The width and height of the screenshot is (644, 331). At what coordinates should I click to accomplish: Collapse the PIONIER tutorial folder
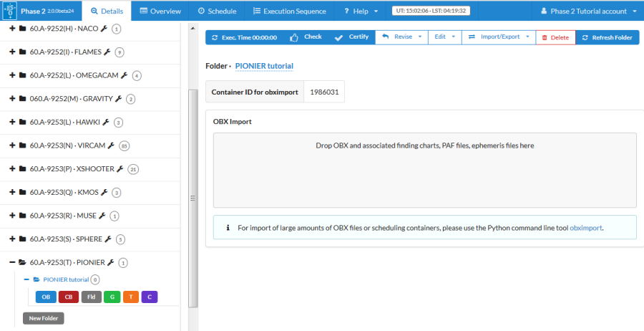(x=26, y=279)
